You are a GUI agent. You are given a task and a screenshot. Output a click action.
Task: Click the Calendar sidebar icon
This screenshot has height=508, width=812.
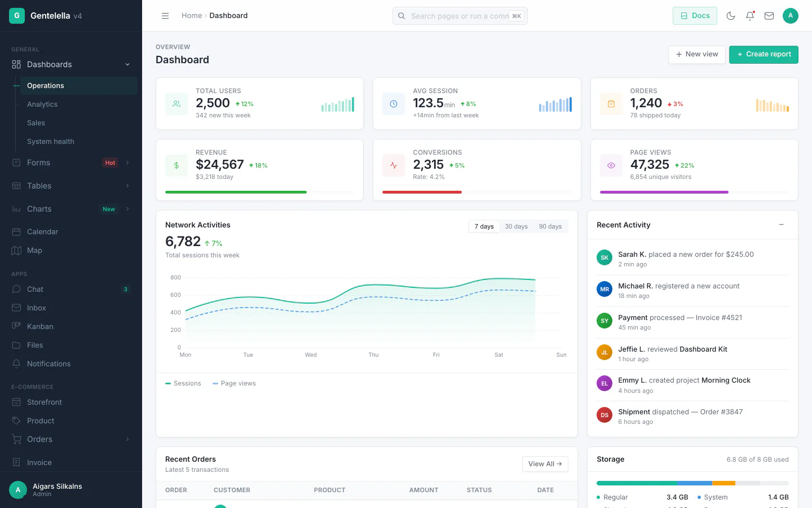(16, 232)
